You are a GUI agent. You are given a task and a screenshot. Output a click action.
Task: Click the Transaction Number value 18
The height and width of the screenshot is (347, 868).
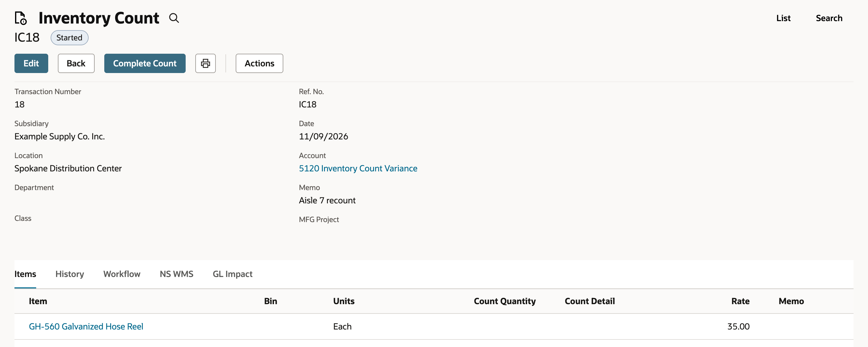(20, 104)
